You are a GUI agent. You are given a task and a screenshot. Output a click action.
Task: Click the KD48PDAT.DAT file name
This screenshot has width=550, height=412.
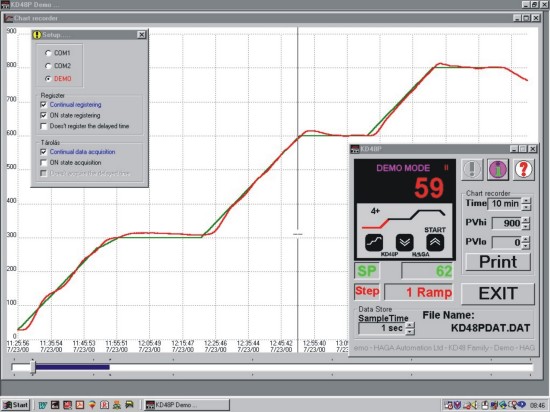490,328
